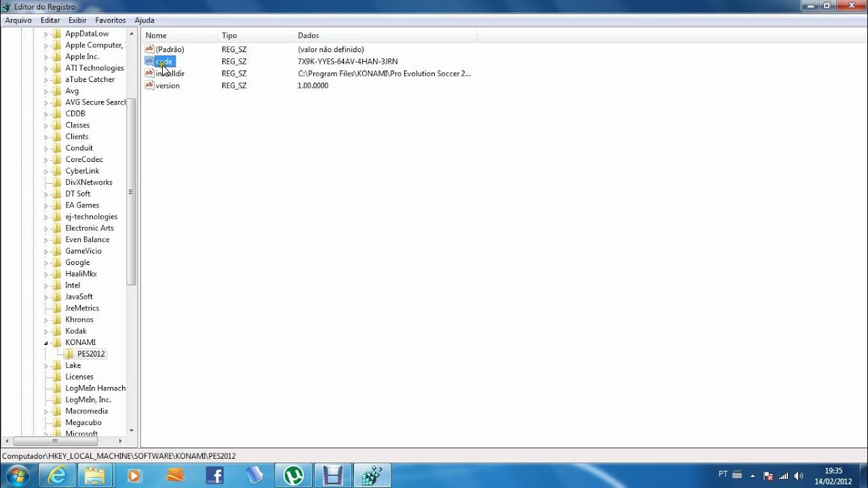Open Internet Explorer from the taskbar
Image resolution: width=868 pixels, height=488 pixels.
[x=58, y=476]
